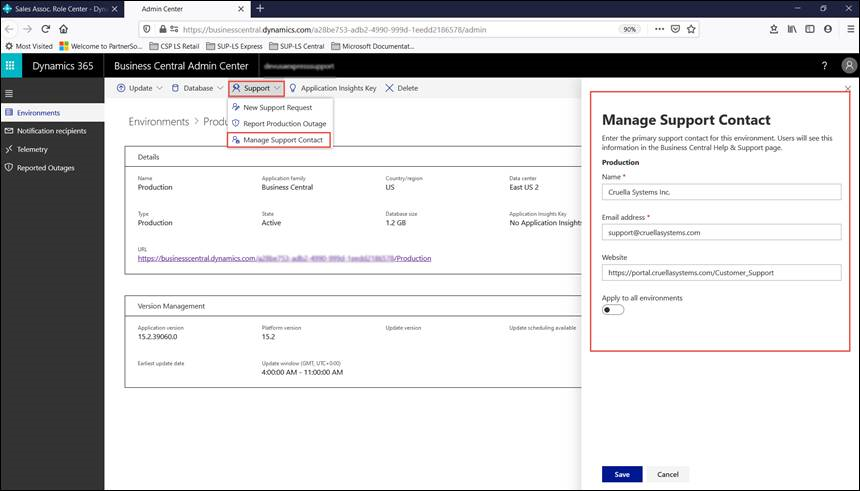Click the browser reload button
This screenshot has height=491, width=860.
click(x=46, y=29)
